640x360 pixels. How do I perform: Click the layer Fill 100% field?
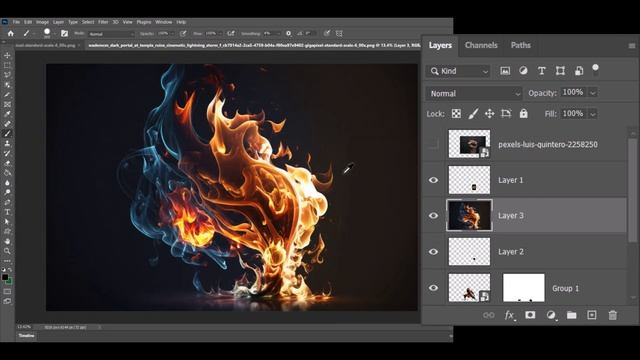pyautogui.click(x=573, y=113)
